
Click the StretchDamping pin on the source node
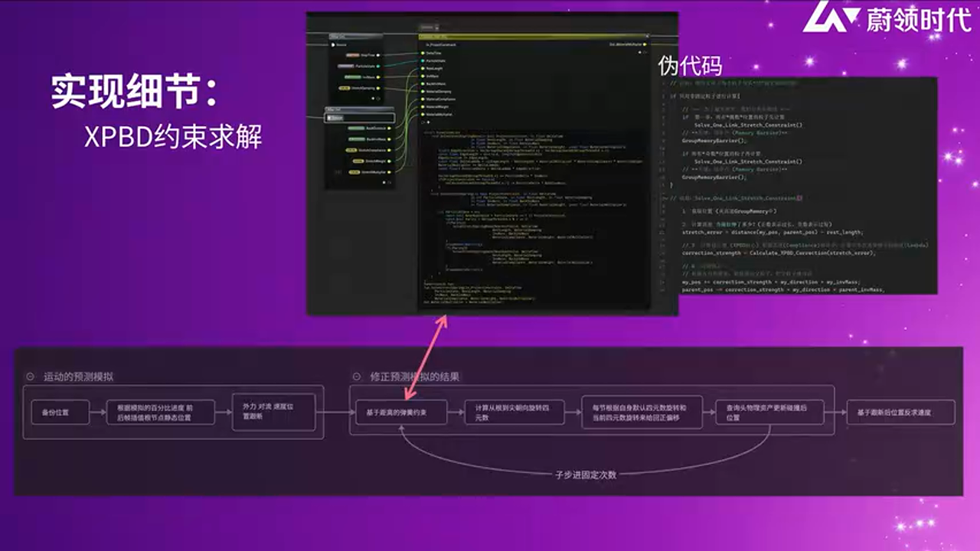tap(377, 87)
